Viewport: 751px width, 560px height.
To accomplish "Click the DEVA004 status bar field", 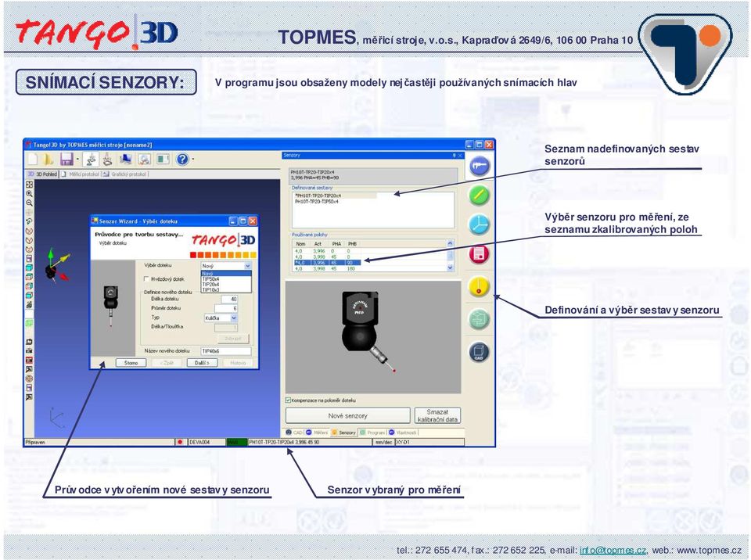I will coord(206,442).
